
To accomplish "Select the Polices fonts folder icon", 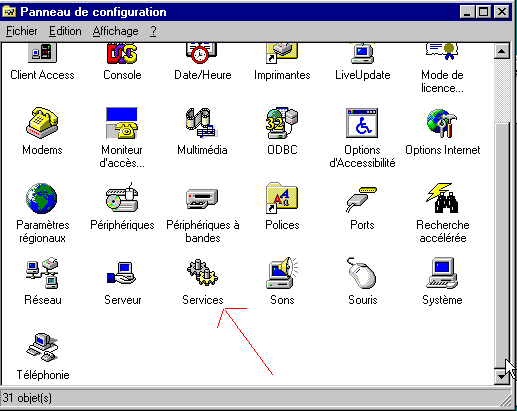I will pyautogui.click(x=282, y=198).
